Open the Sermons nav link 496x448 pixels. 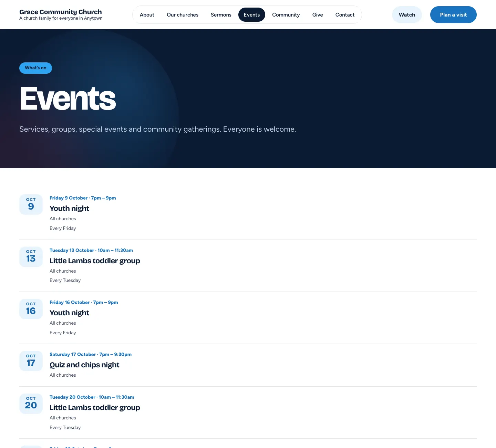(x=221, y=15)
